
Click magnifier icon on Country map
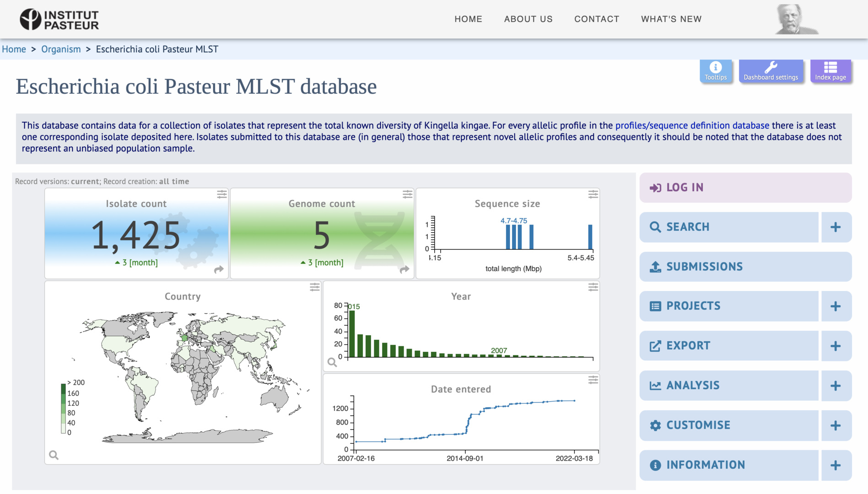point(54,455)
